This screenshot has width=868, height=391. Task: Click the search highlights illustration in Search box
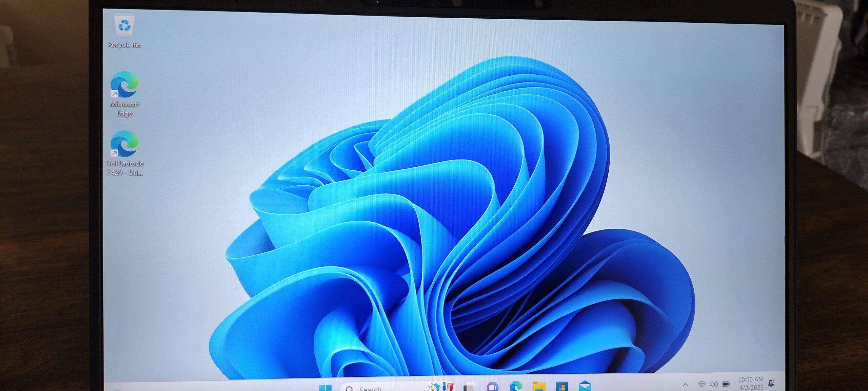tap(442, 386)
